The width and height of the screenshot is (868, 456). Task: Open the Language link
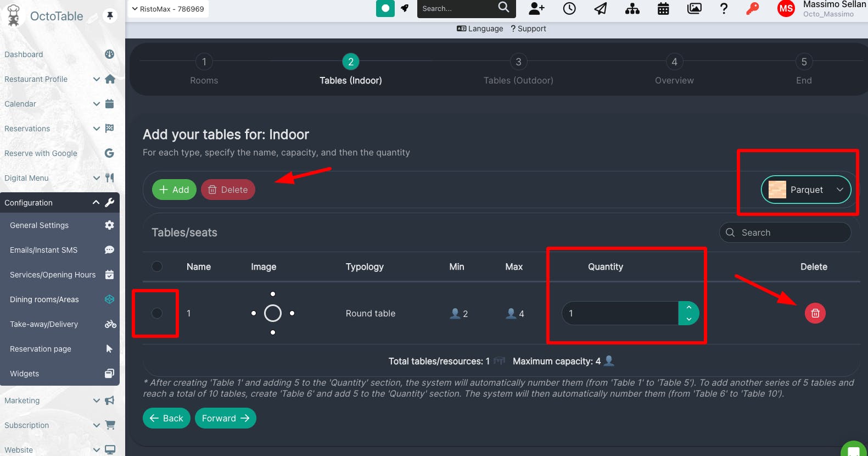click(480, 29)
